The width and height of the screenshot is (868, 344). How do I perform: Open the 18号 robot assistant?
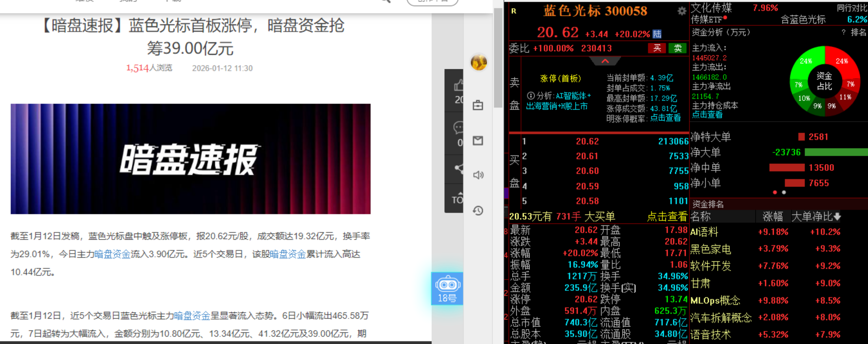pyautogui.click(x=447, y=289)
